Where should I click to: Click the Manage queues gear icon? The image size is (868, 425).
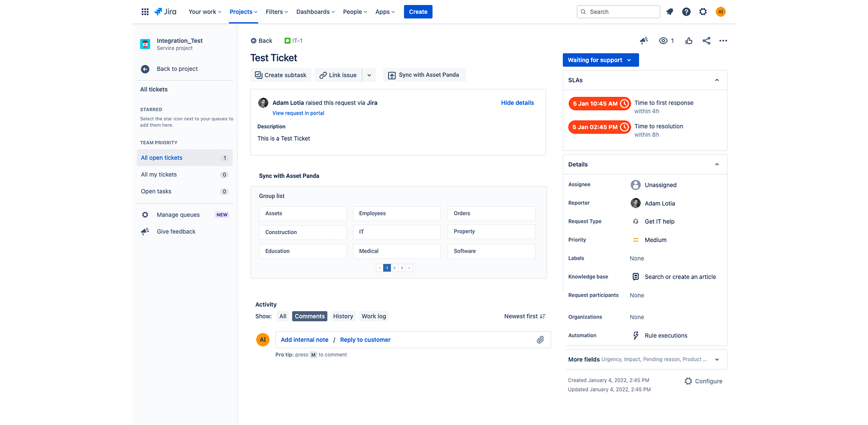(x=145, y=215)
